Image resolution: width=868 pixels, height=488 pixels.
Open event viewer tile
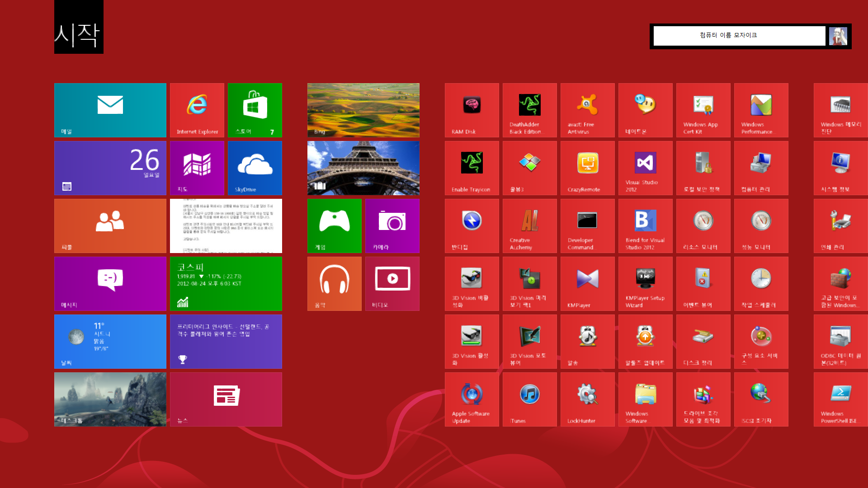(x=703, y=284)
